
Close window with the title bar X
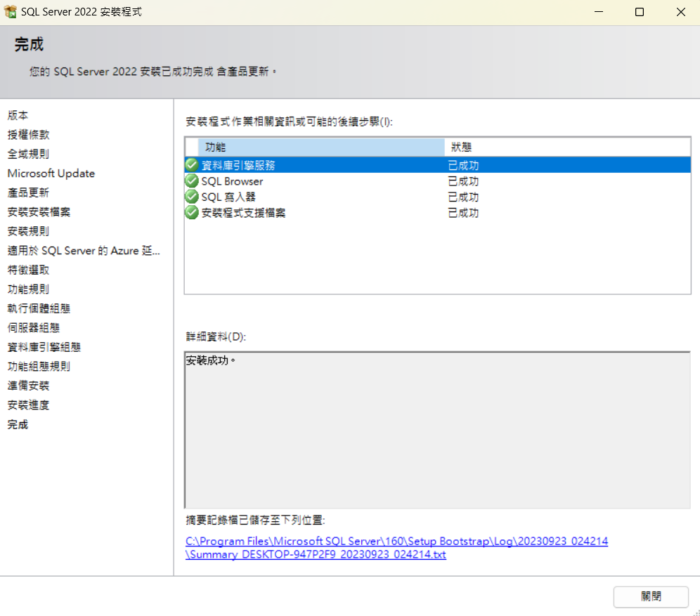coord(680,12)
